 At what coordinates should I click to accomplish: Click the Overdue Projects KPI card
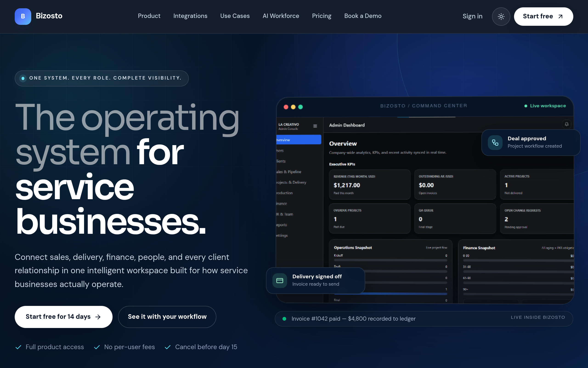(x=370, y=218)
